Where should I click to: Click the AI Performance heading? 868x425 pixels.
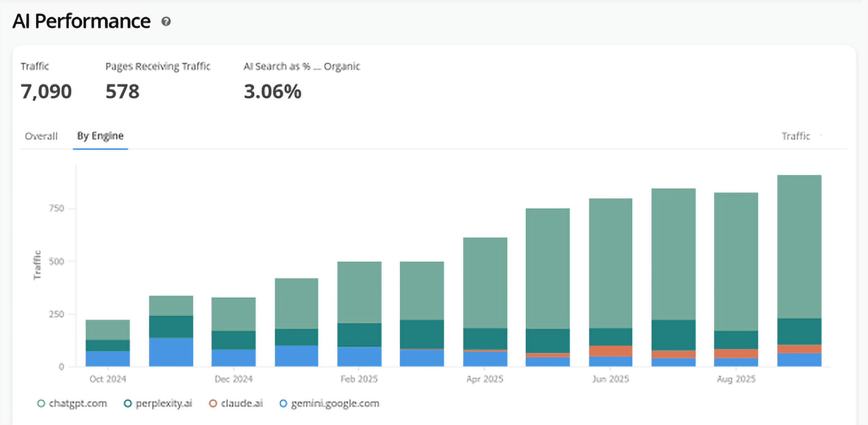click(82, 21)
